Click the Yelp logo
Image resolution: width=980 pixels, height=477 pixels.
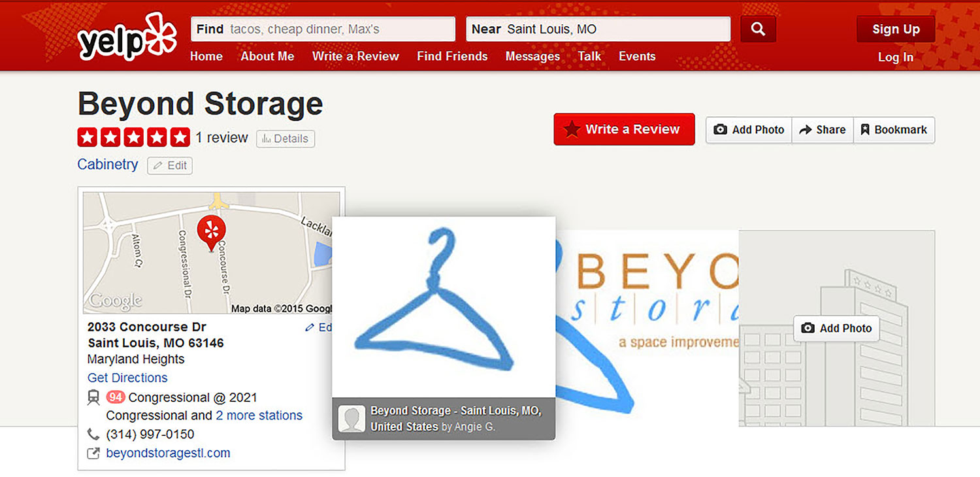(x=127, y=37)
